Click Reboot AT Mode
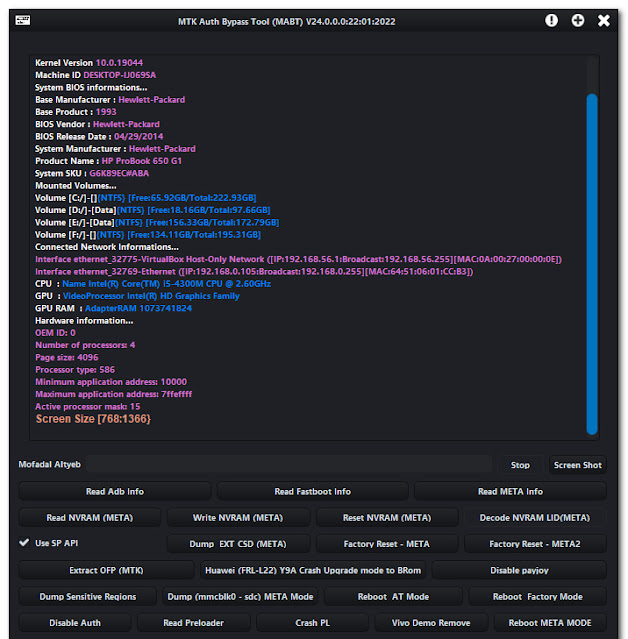 [393, 597]
